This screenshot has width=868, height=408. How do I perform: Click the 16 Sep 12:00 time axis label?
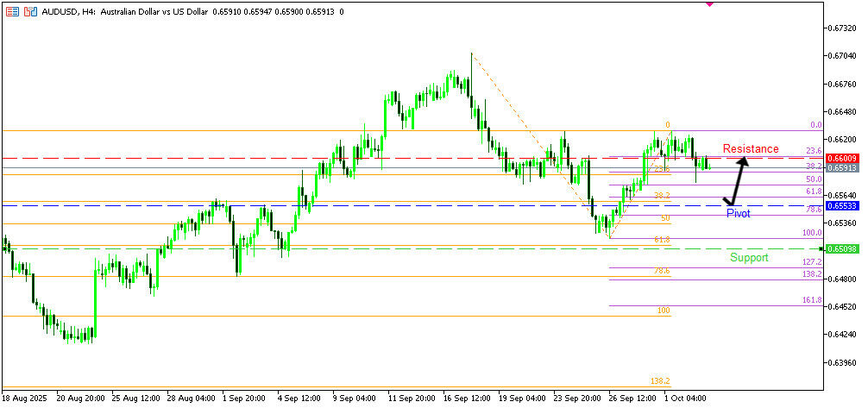click(468, 399)
